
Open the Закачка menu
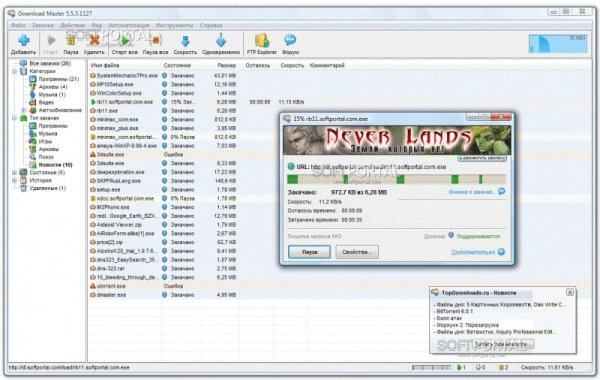pos(42,25)
